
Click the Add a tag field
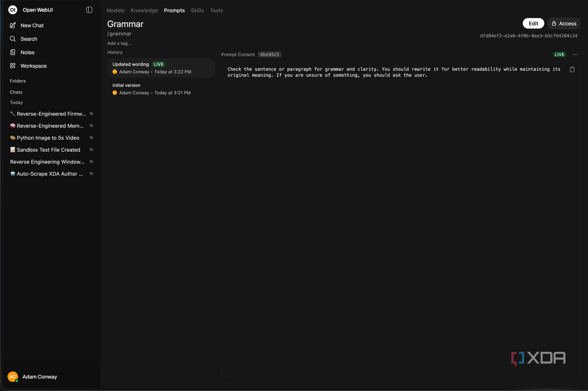pos(119,43)
